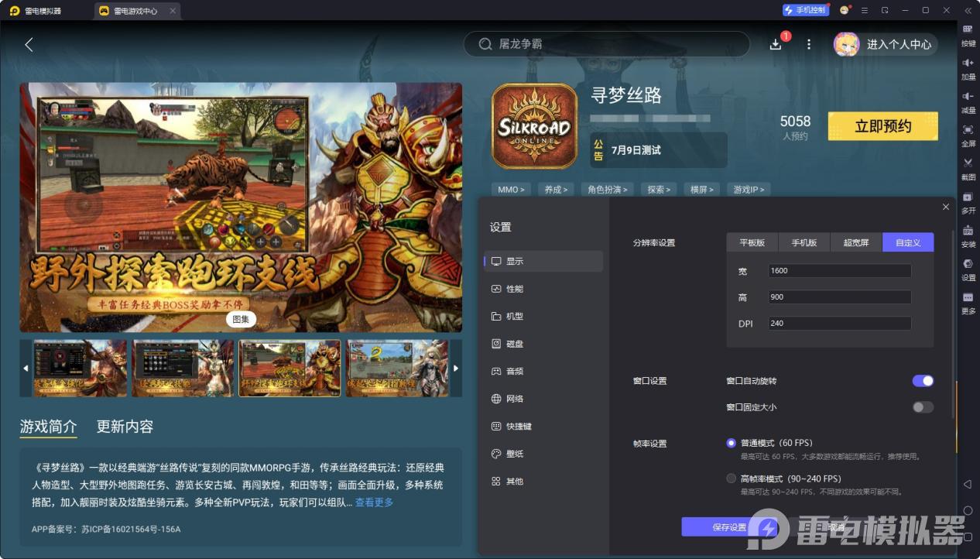Open 设置 from the right sidebar
This screenshot has height=559, width=980.
click(x=968, y=269)
